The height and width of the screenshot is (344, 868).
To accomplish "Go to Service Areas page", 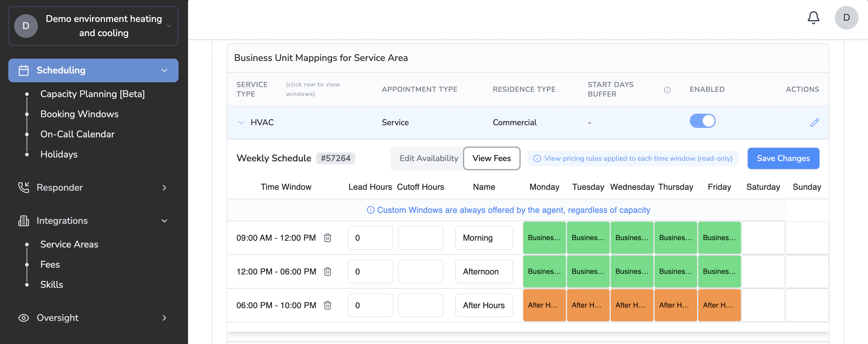I will (69, 244).
